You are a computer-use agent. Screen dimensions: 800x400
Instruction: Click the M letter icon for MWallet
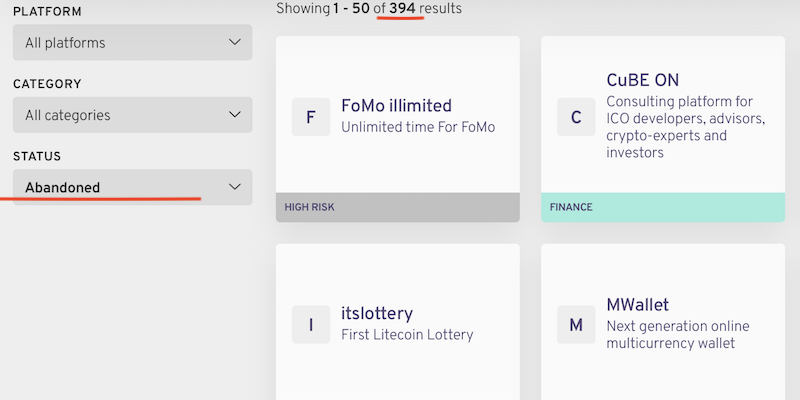[x=576, y=325]
